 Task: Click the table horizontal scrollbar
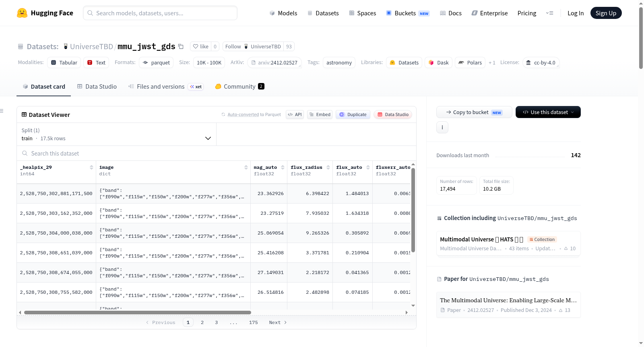137,312
